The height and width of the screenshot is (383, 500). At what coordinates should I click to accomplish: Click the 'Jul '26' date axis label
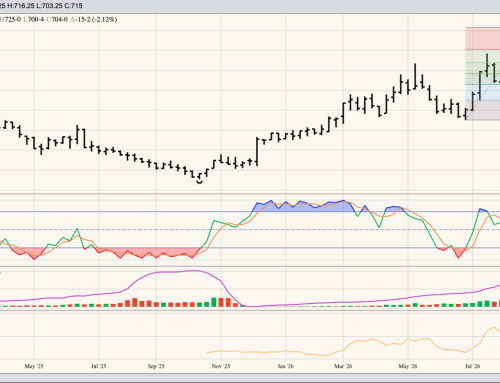pos(472,366)
